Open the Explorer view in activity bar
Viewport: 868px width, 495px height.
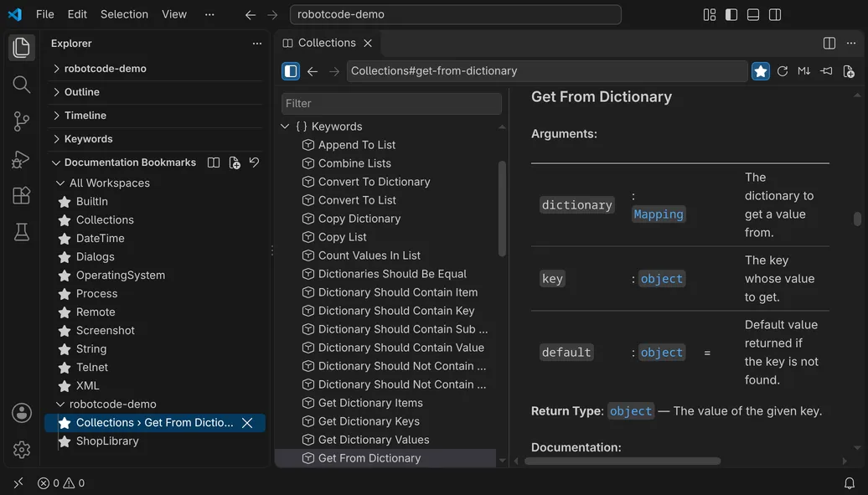[x=21, y=47]
